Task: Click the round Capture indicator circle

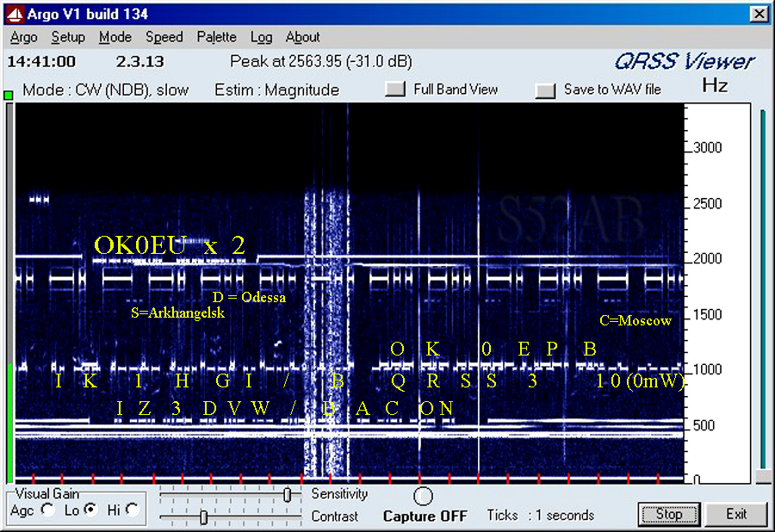Action: [x=423, y=497]
